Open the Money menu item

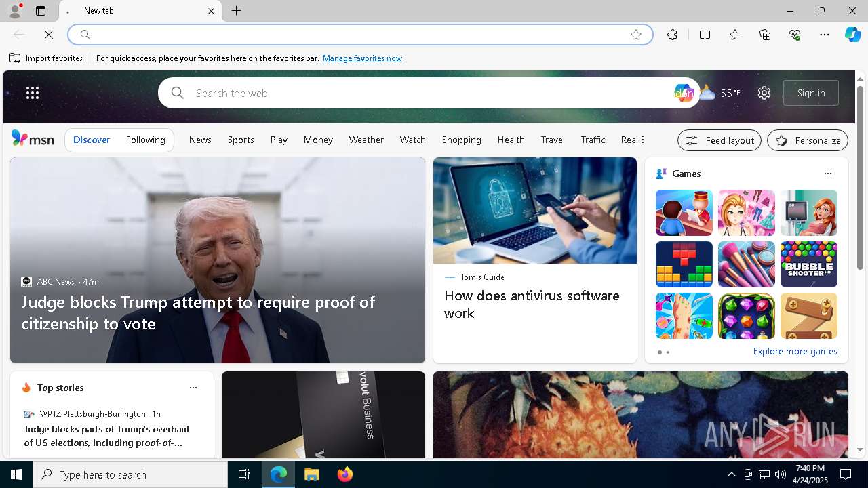(x=318, y=140)
